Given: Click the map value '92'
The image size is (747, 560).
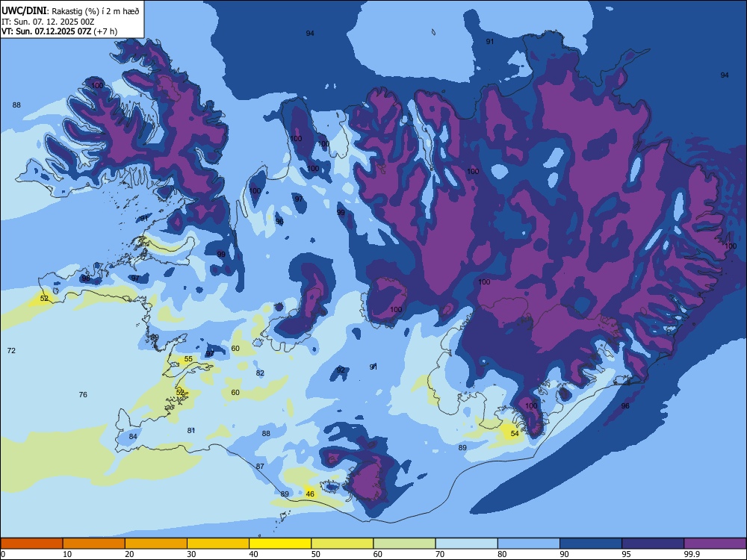Looking at the screenshot, I should (341, 370).
